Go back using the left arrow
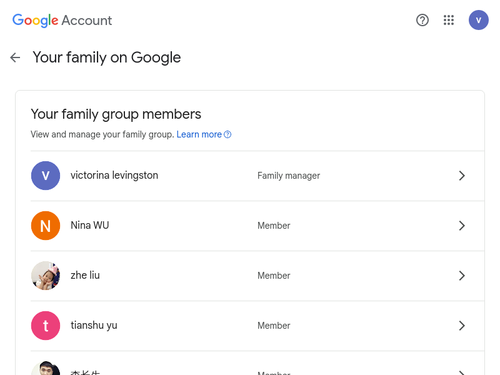The image size is (500, 375). [15, 57]
